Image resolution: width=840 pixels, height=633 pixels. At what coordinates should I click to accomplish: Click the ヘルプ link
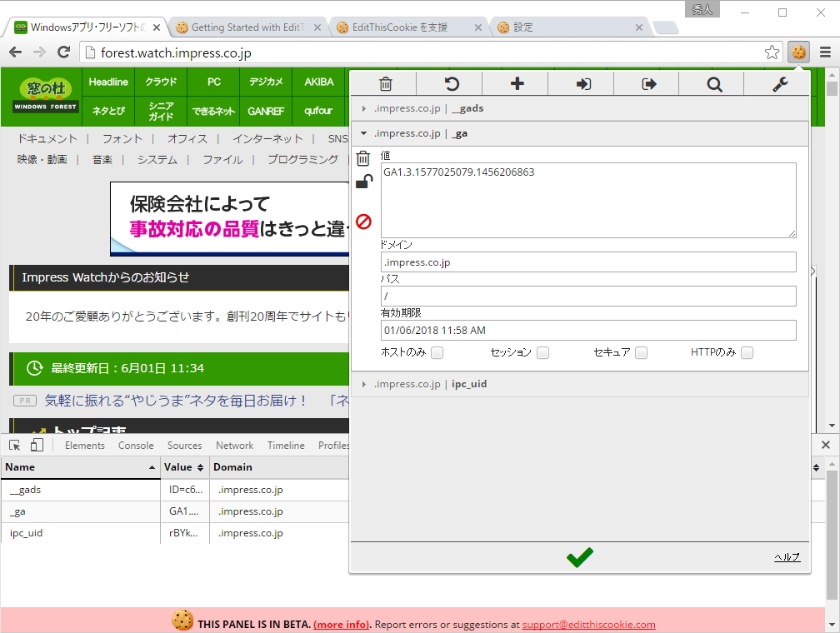pyautogui.click(x=787, y=557)
